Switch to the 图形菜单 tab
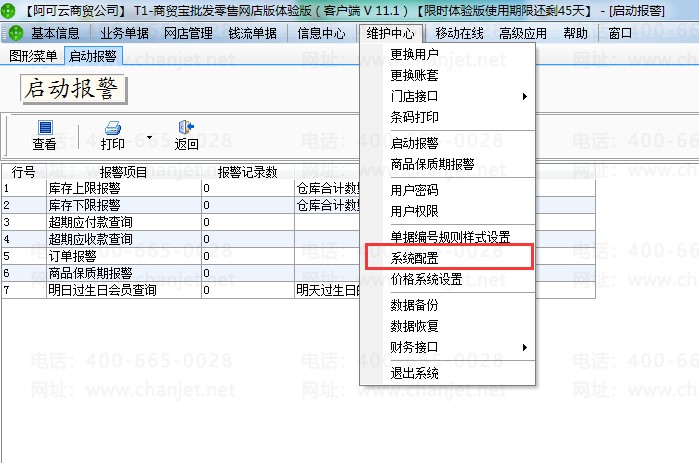 (33, 56)
